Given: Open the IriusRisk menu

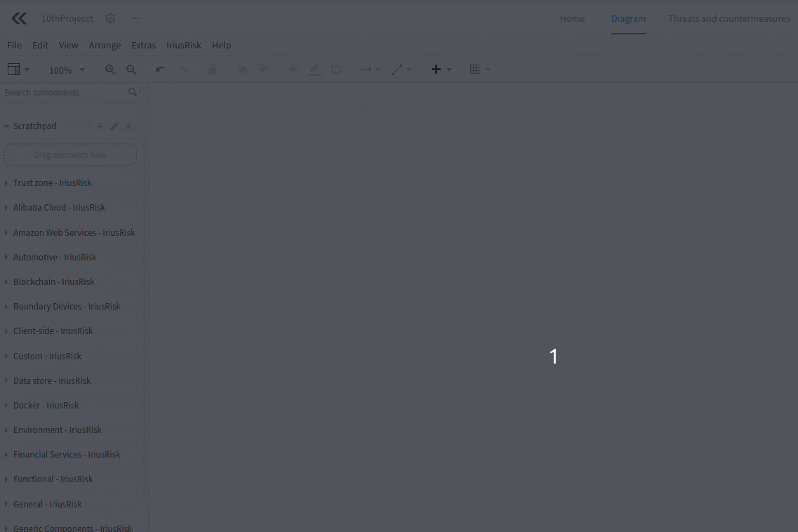Looking at the screenshot, I should pyautogui.click(x=184, y=46).
